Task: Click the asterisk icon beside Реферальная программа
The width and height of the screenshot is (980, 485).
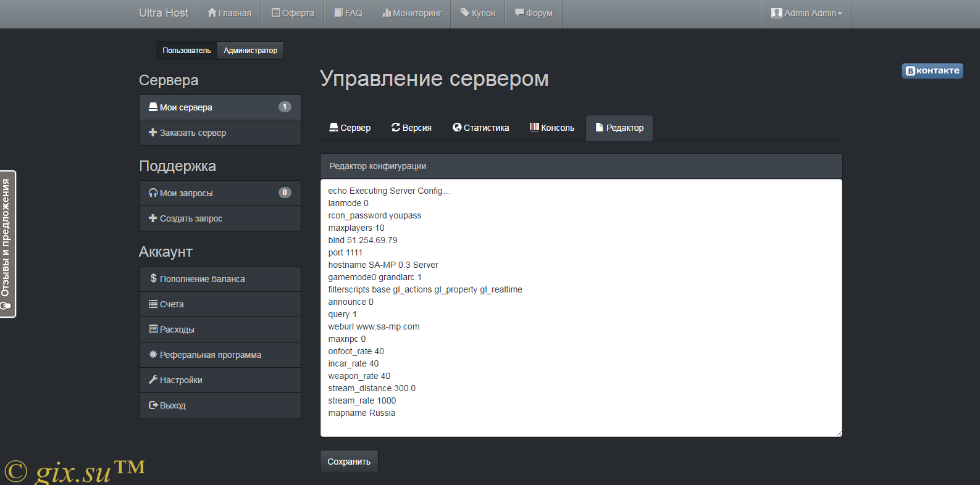Action: pyautogui.click(x=153, y=354)
